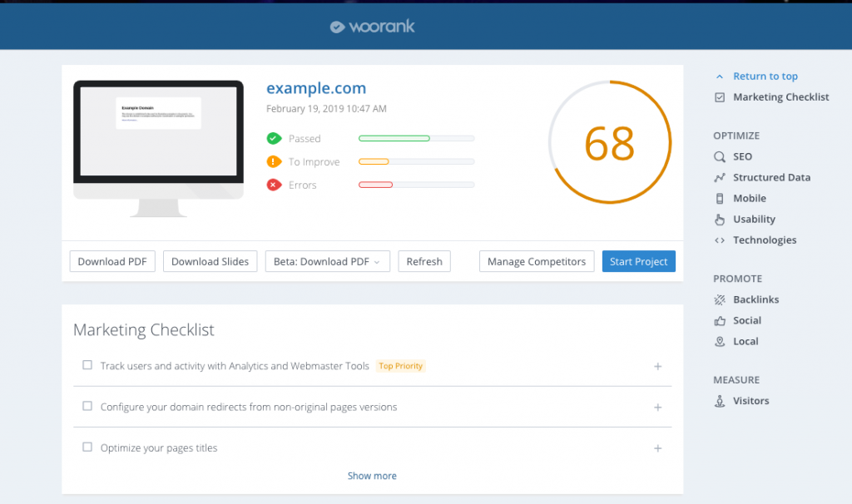Viewport: 852px width, 504px height.
Task: Go to Backlinks section
Action: tap(755, 299)
